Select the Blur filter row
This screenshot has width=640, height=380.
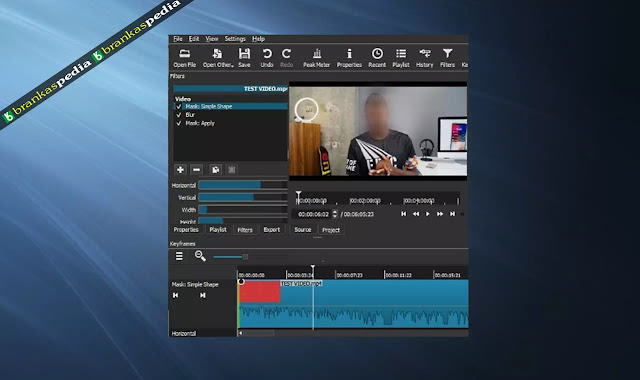point(231,115)
